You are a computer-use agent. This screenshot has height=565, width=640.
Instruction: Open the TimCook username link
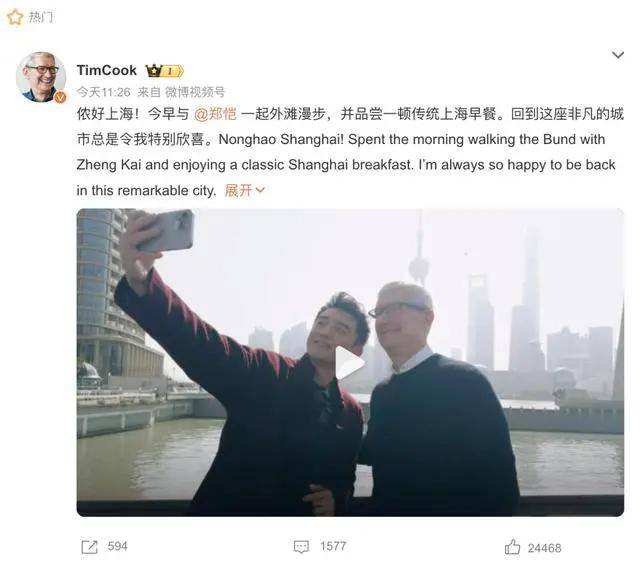(107, 70)
